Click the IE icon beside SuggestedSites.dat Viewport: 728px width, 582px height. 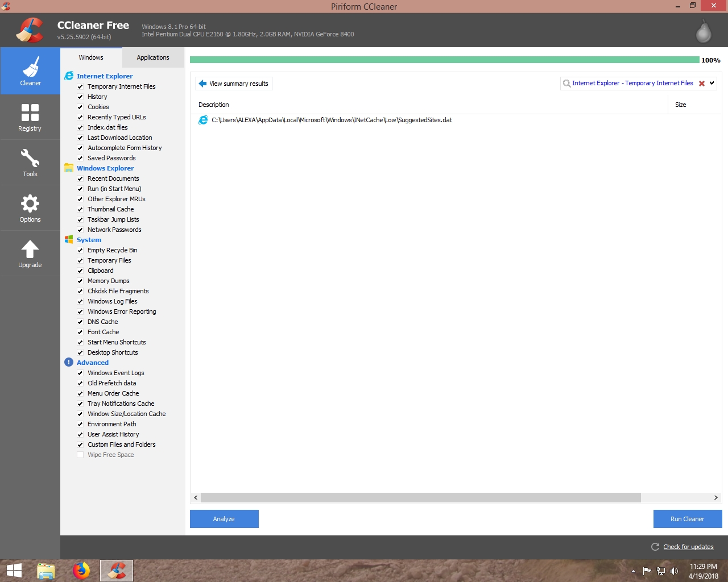pos(203,120)
